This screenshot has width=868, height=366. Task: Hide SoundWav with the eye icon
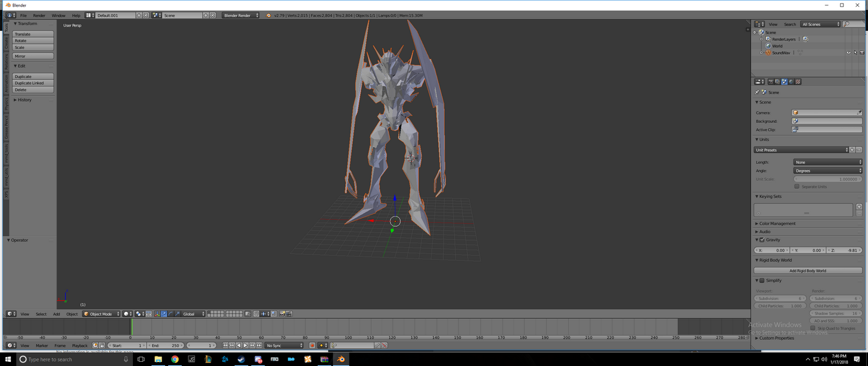(x=848, y=52)
